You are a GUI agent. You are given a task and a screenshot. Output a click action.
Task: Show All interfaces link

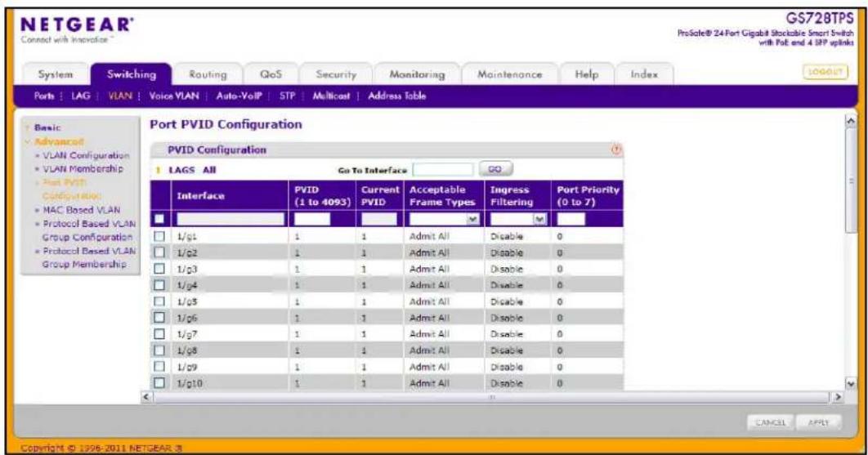(x=209, y=170)
